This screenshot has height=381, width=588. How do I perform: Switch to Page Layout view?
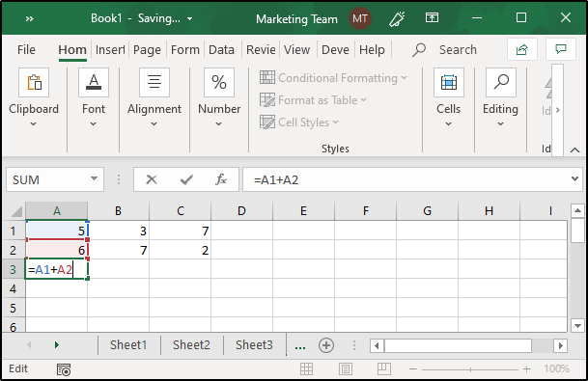click(346, 369)
